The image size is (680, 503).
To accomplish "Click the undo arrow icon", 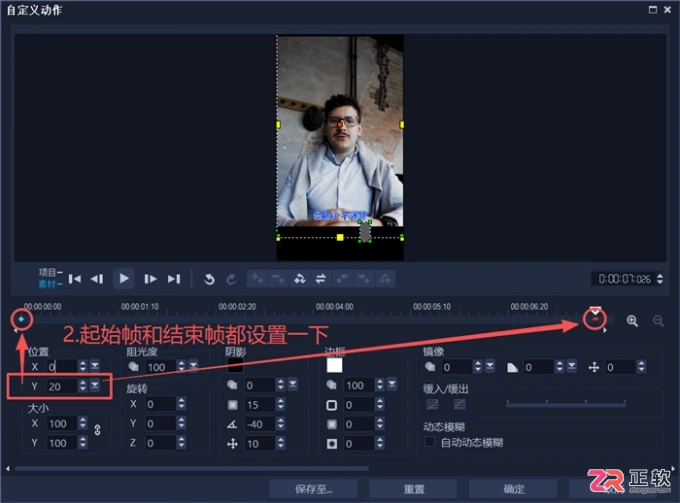I will (x=209, y=279).
